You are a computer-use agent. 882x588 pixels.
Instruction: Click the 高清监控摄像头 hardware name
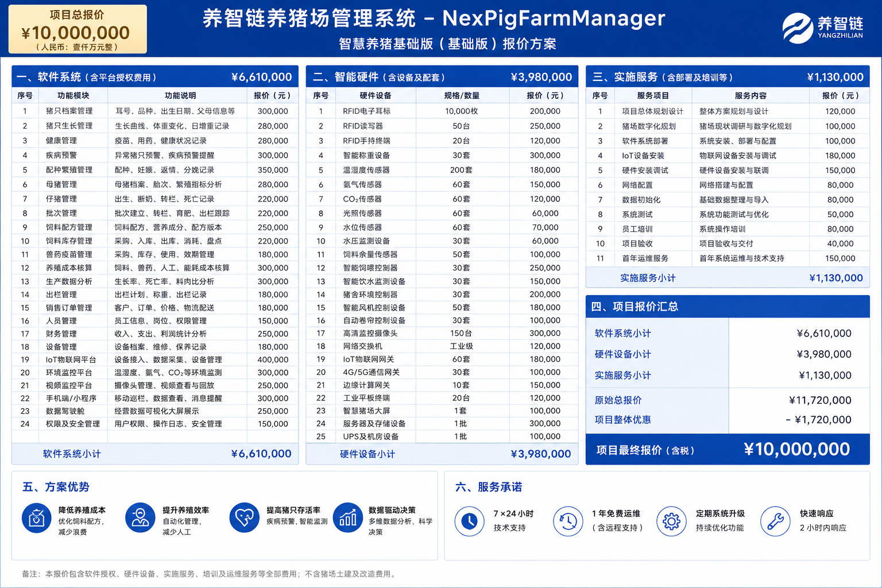[370, 333]
